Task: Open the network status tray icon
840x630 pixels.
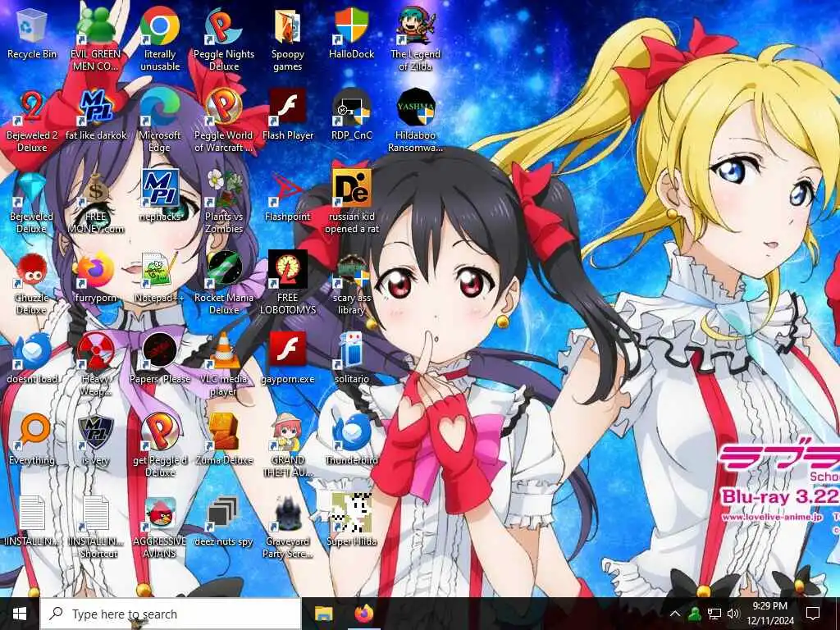Action: click(714, 614)
